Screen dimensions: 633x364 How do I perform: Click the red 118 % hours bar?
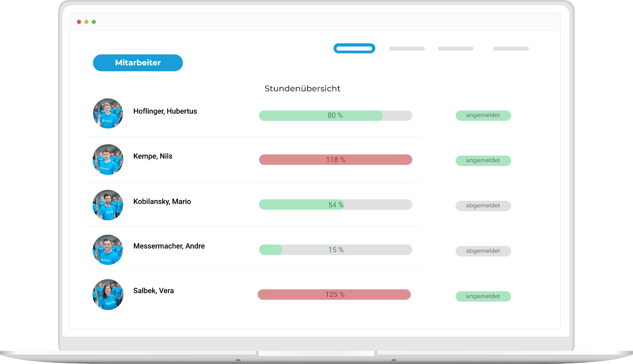click(x=335, y=160)
